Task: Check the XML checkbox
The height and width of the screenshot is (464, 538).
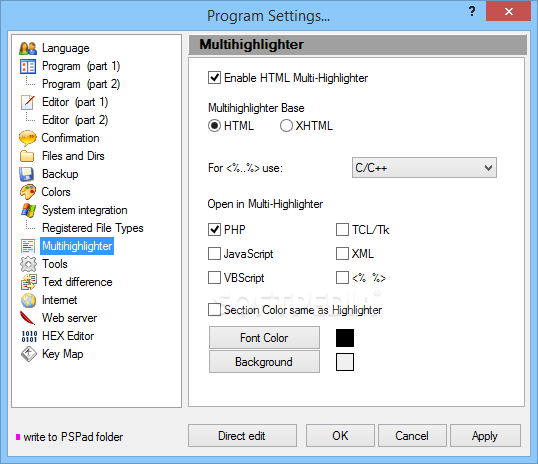Action: [342, 254]
